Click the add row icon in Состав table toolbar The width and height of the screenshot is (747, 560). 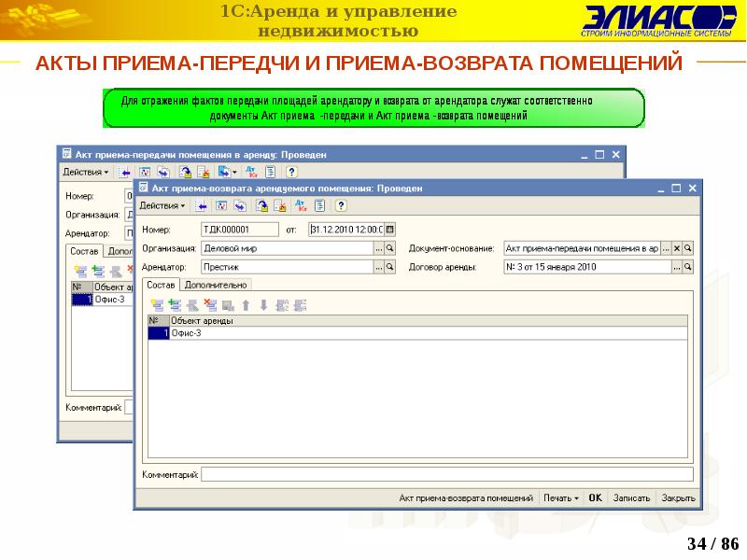point(157,304)
